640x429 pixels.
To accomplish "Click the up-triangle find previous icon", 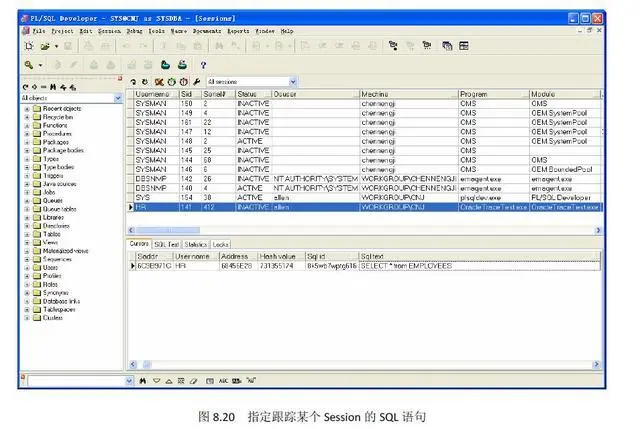I will (x=169, y=381).
